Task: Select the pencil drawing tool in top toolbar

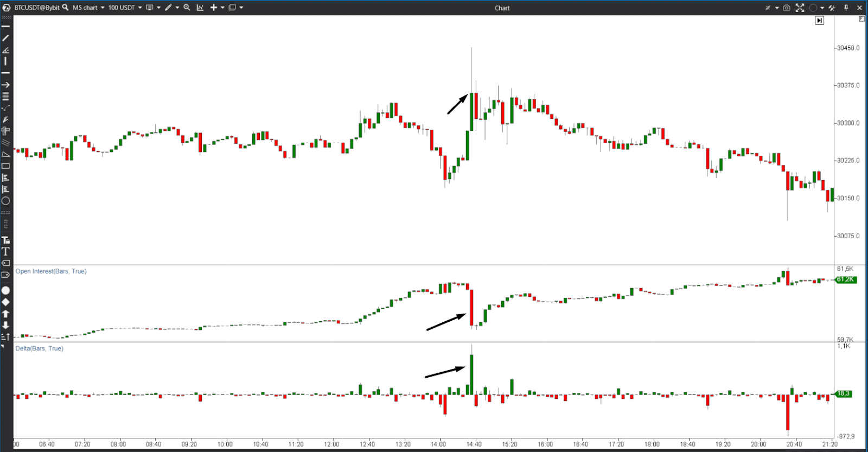Action: coord(169,8)
